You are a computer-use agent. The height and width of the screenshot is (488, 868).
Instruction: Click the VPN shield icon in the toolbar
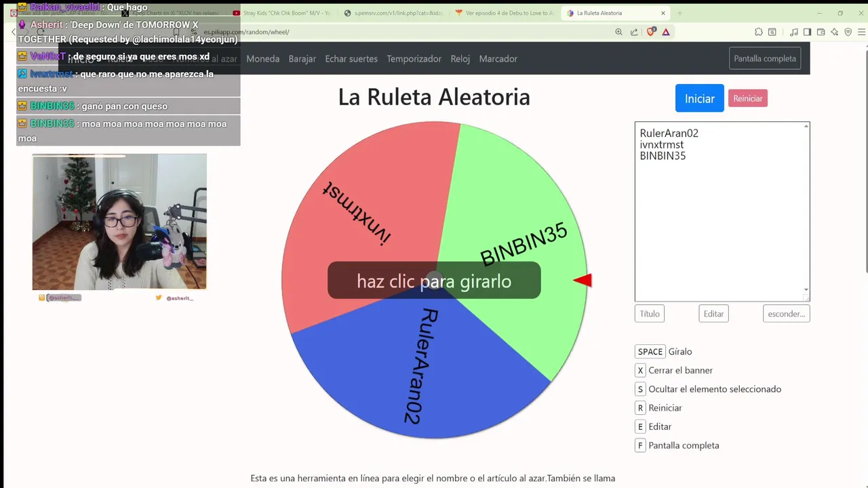coord(848,32)
